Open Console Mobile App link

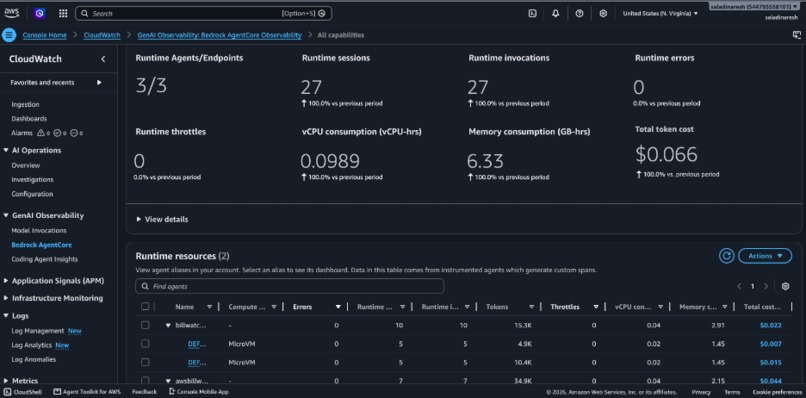198,392
